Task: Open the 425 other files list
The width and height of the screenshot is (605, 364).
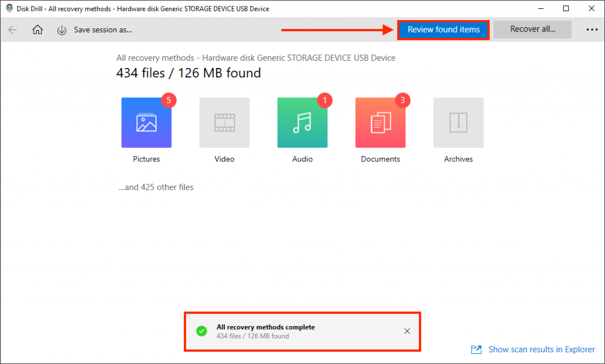Action: [156, 187]
